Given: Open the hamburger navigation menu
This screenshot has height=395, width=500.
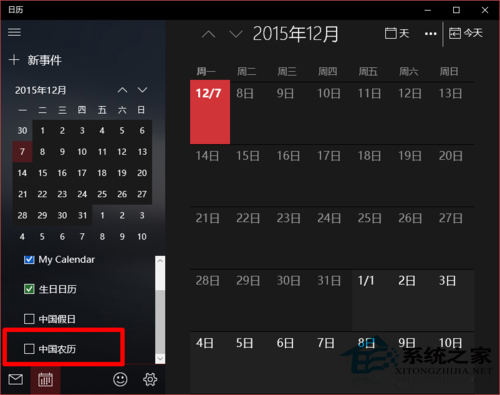Looking at the screenshot, I should coord(14,32).
